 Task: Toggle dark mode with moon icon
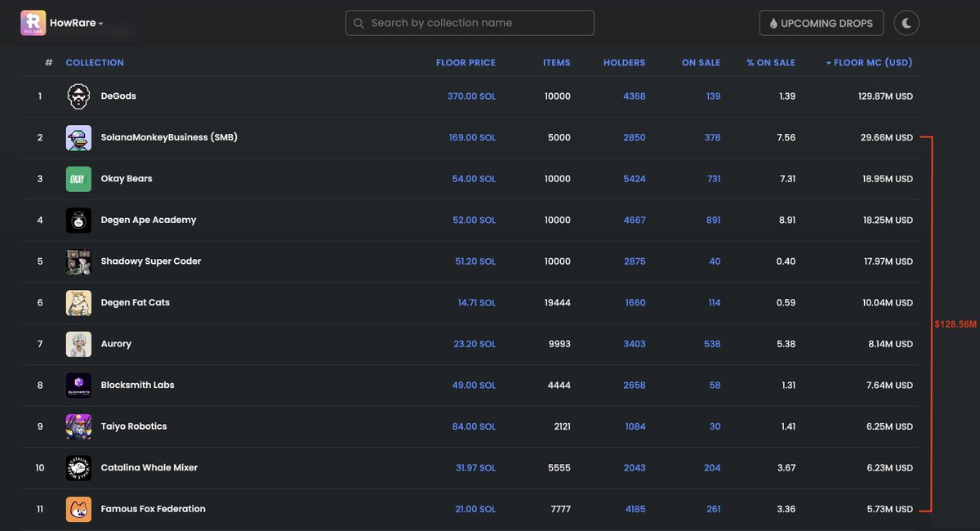coord(906,23)
